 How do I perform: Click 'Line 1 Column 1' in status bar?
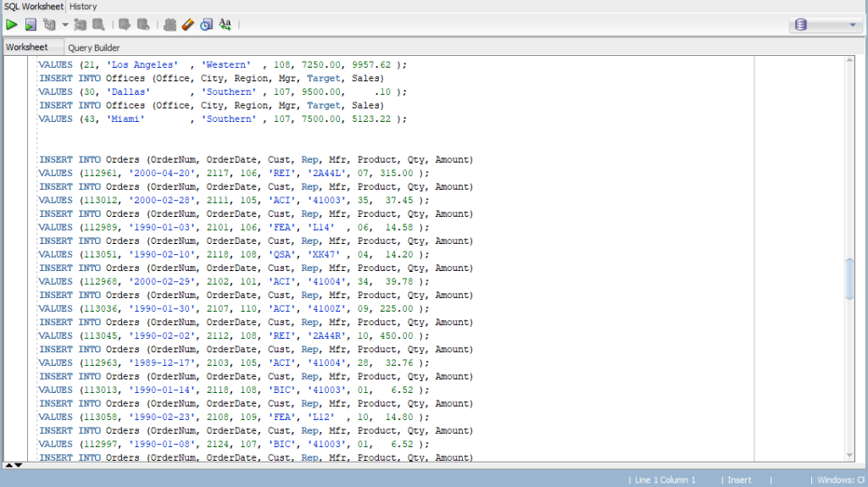pos(665,480)
